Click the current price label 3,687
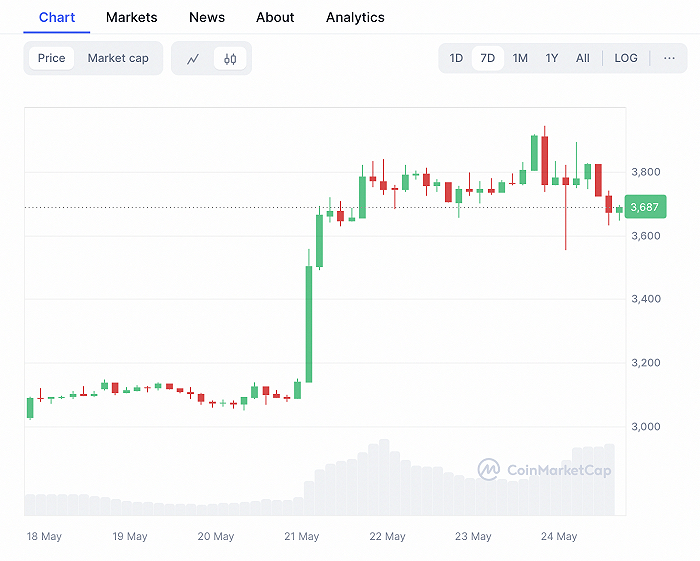 tap(646, 208)
